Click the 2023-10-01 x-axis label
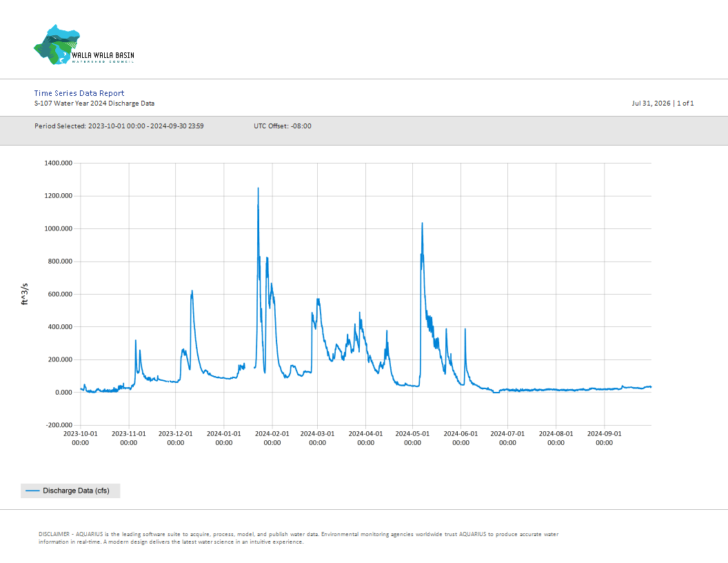728x563 pixels. click(81, 438)
